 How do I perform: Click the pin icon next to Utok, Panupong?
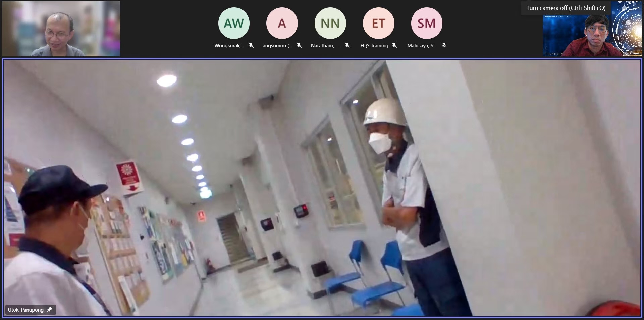(x=50, y=310)
